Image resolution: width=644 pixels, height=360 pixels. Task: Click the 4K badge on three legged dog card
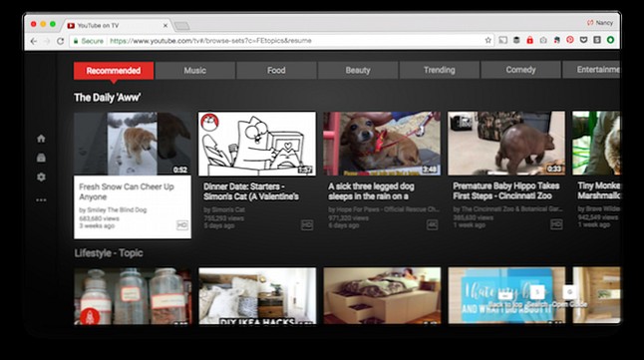click(432, 224)
